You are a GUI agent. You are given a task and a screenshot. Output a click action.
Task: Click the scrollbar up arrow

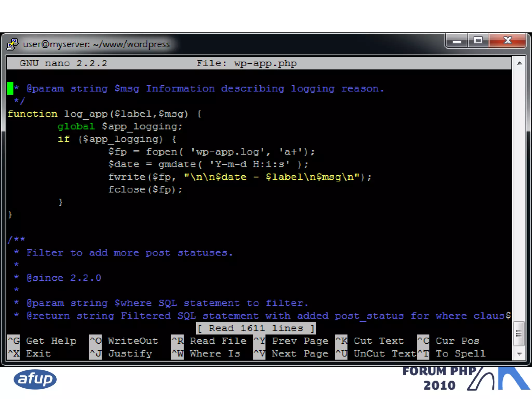(x=519, y=63)
